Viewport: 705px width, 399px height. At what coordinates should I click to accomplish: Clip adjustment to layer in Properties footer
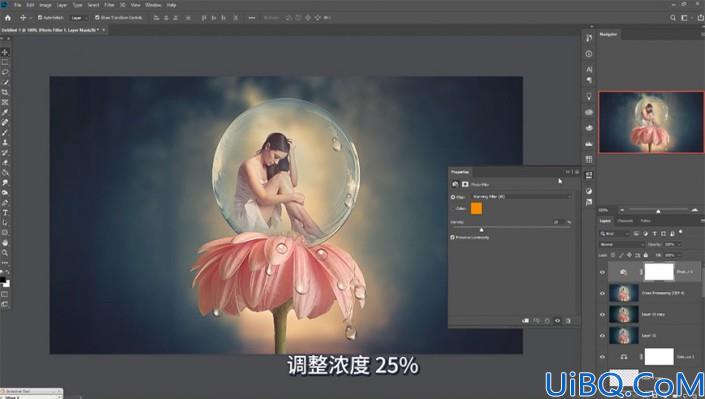525,321
